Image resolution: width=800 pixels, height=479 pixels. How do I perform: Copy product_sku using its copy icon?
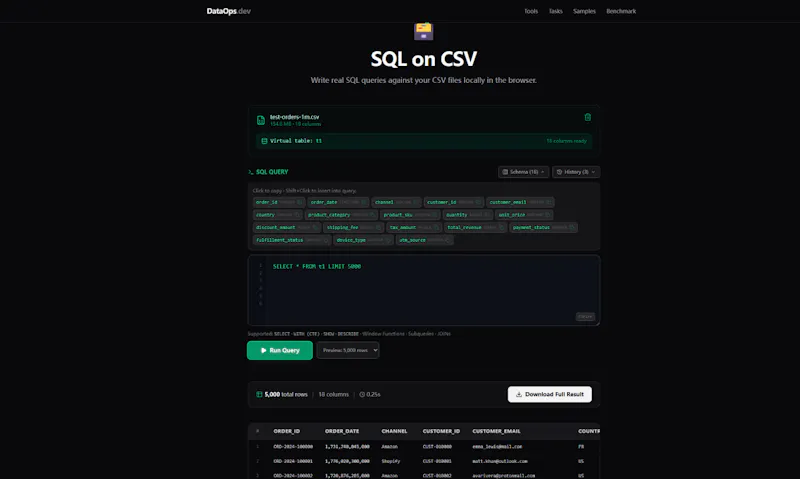[434, 215]
